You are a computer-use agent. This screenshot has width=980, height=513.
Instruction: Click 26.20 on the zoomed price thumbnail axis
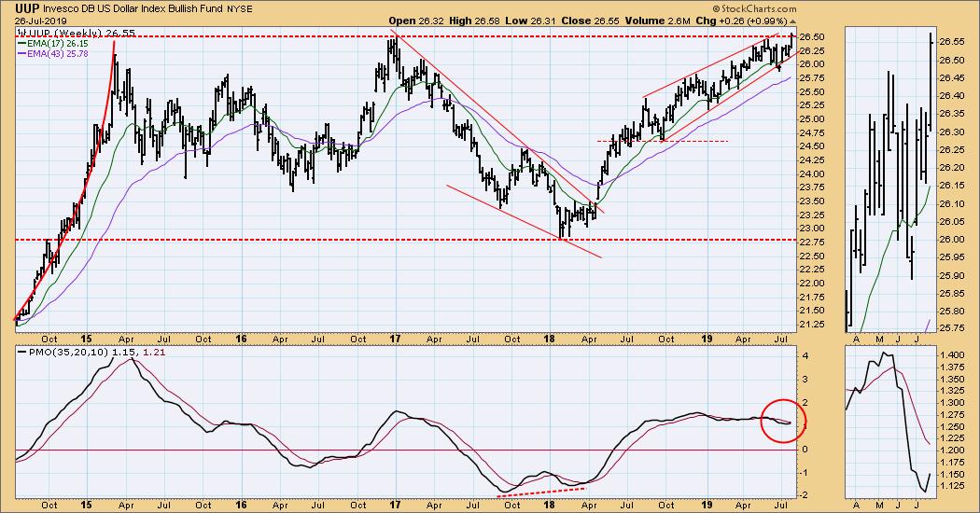(x=951, y=168)
